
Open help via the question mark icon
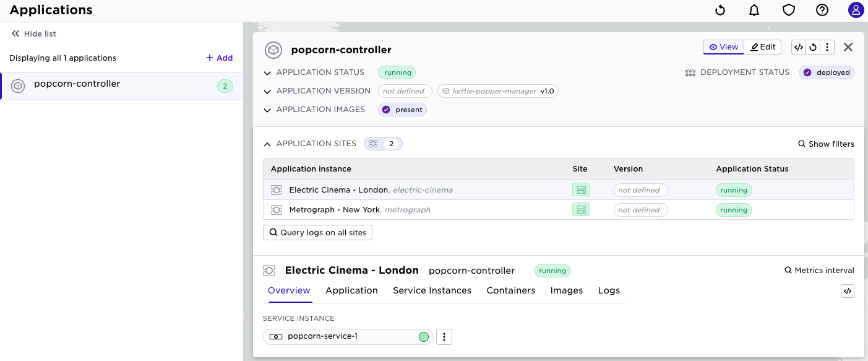tap(822, 10)
